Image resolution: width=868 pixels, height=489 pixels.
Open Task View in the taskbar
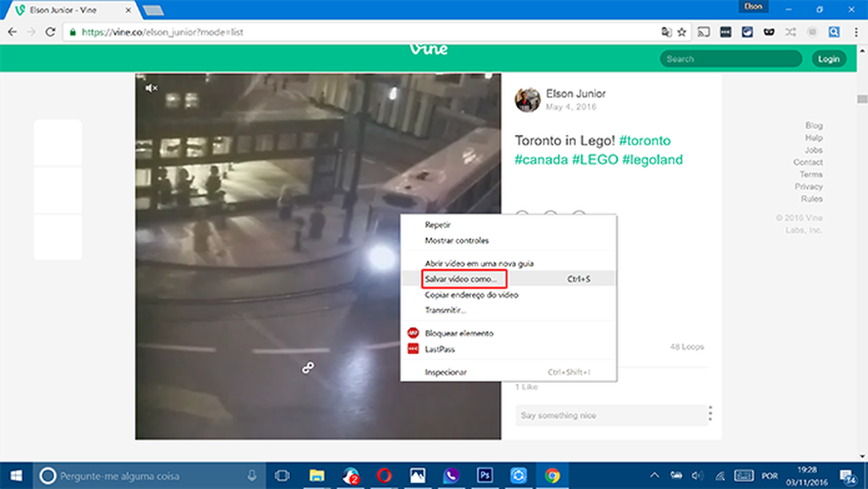point(282,476)
